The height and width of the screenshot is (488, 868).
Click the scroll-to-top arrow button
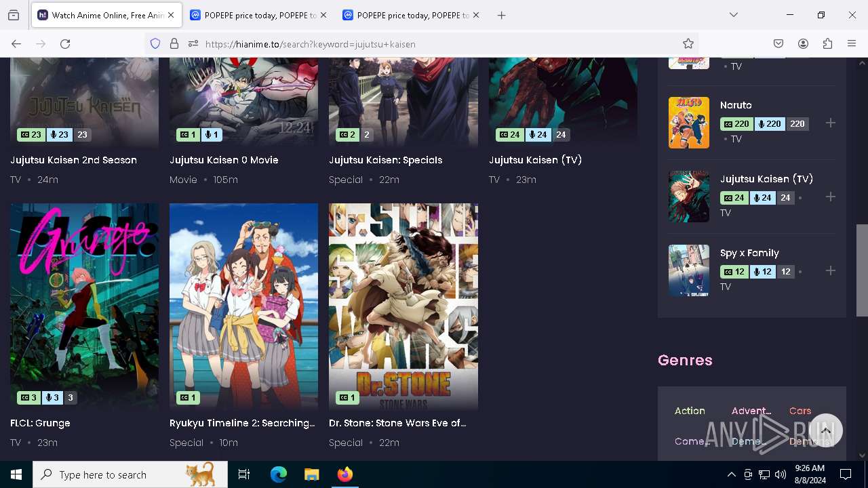point(825,430)
